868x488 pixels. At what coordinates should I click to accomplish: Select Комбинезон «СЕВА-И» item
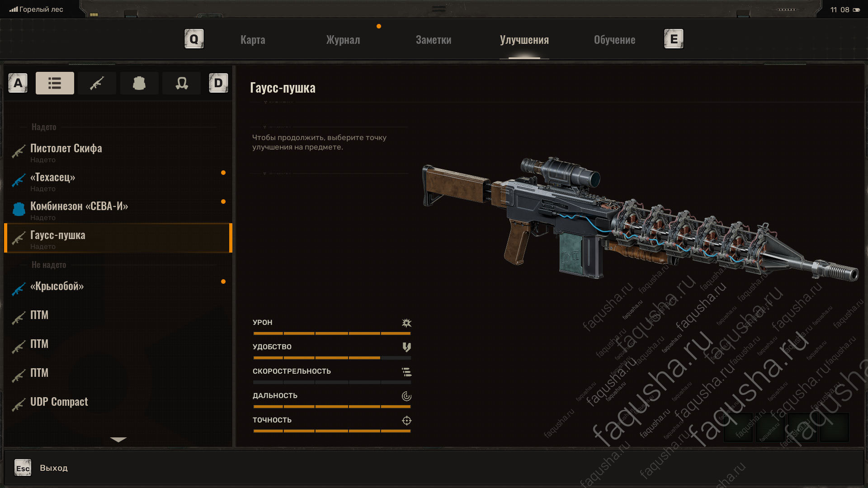[x=118, y=209]
